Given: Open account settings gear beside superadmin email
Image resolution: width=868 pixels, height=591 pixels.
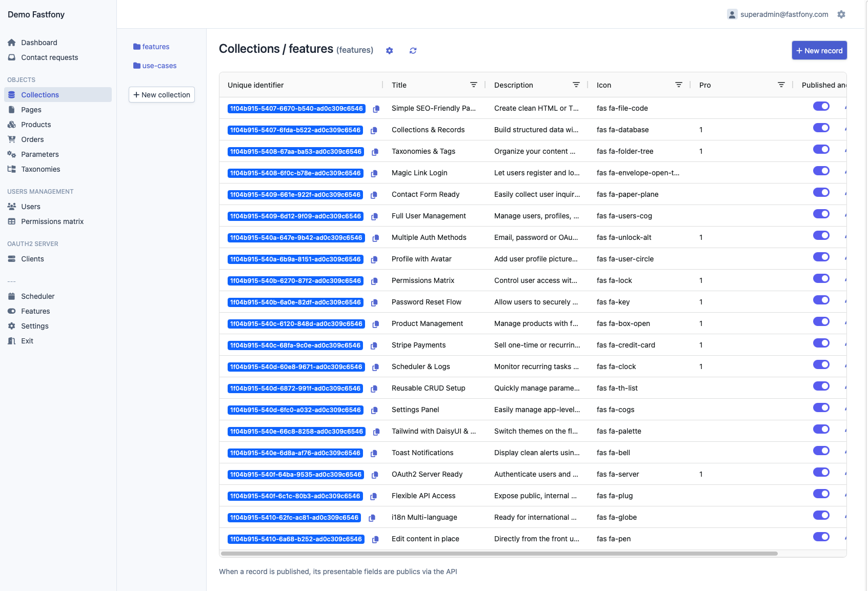Looking at the screenshot, I should [841, 14].
